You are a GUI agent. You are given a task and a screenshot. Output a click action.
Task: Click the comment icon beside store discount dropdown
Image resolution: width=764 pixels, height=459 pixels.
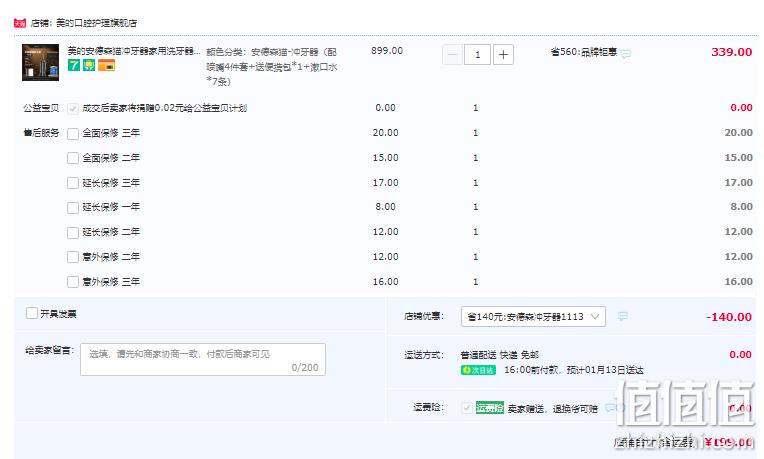(622, 317)
